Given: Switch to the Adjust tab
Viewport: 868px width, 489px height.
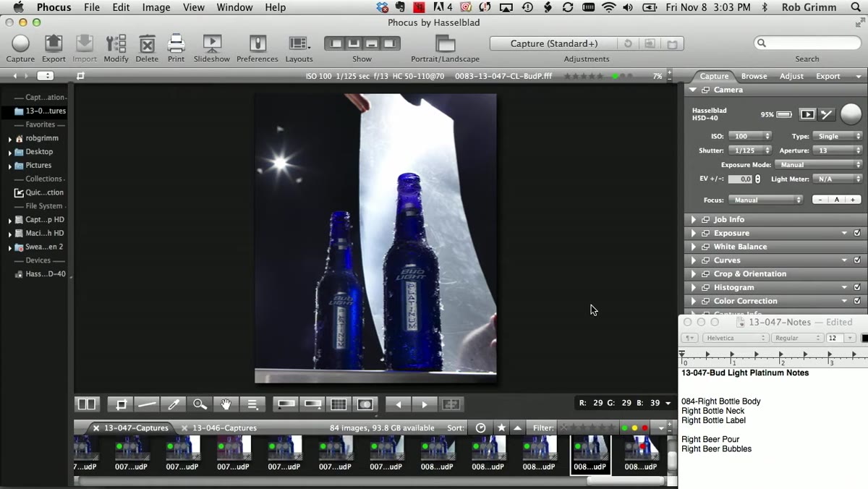Looking at the screenshot, I should pos(791,76).
